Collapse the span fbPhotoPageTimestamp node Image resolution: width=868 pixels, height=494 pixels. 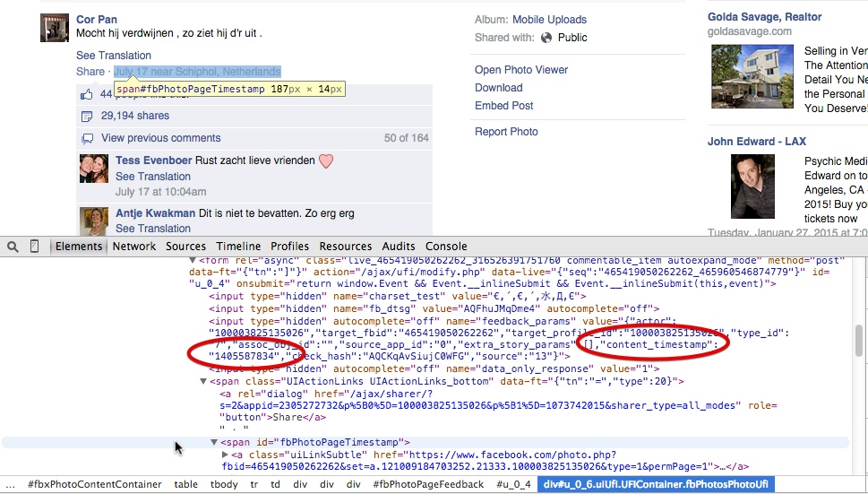tap(214, 443)
